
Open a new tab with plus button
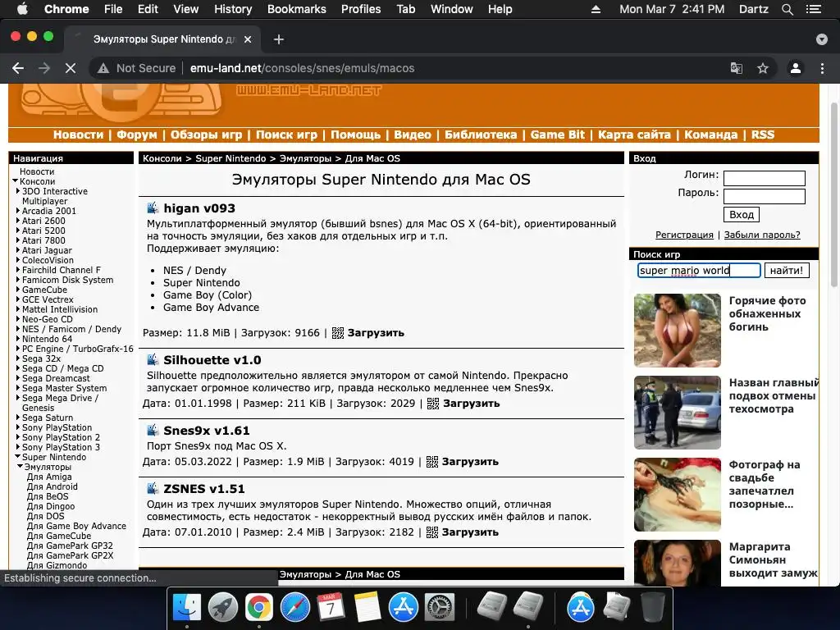[279, 39]
